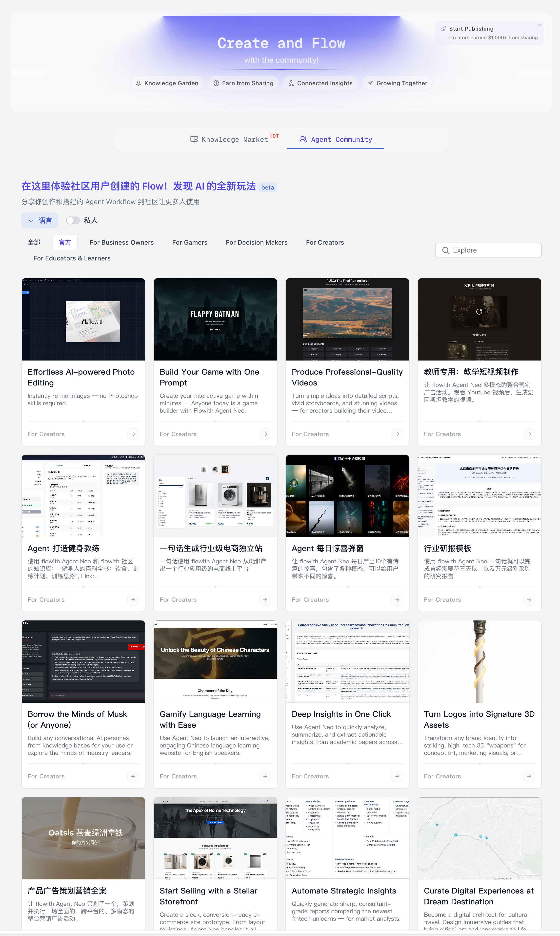Toggle the 私人 switch
Viewport: 560px width, 936px height.
pyautogui.click(x=73, y=220)
